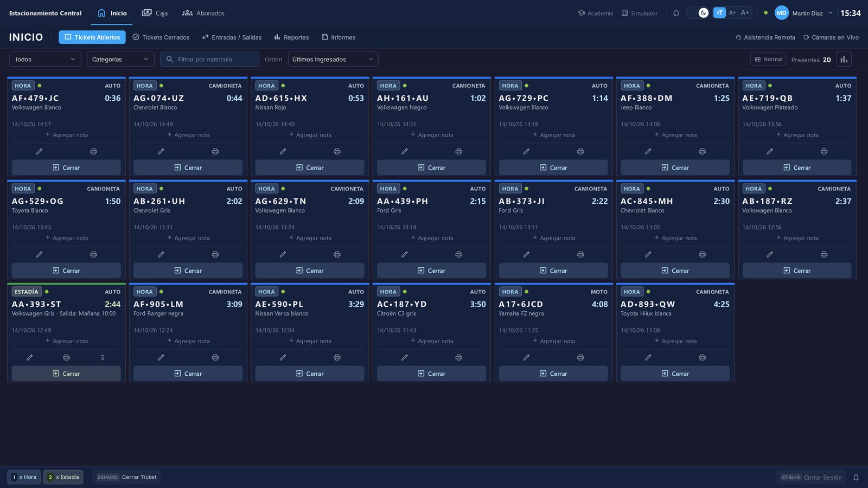Expand the Últimos Ingresados order dropdown
This screenshot has width=868, height=488.
coord(333,59)
